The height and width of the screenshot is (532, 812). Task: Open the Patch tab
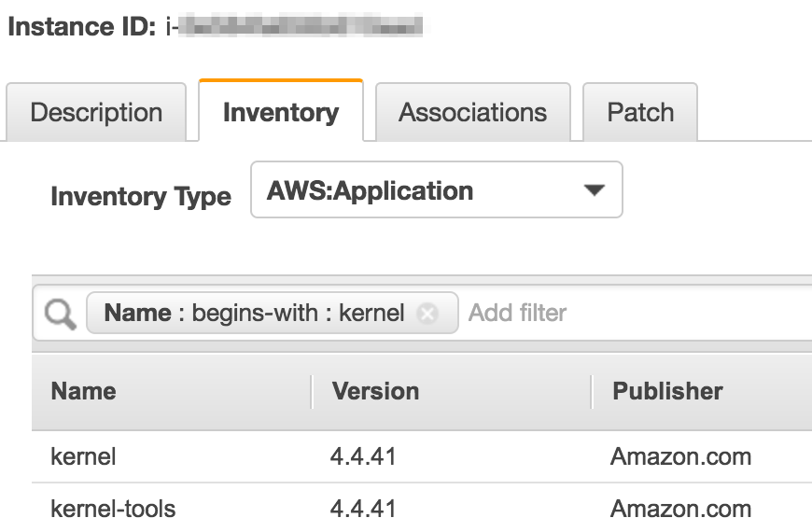[x=640, y=112]
